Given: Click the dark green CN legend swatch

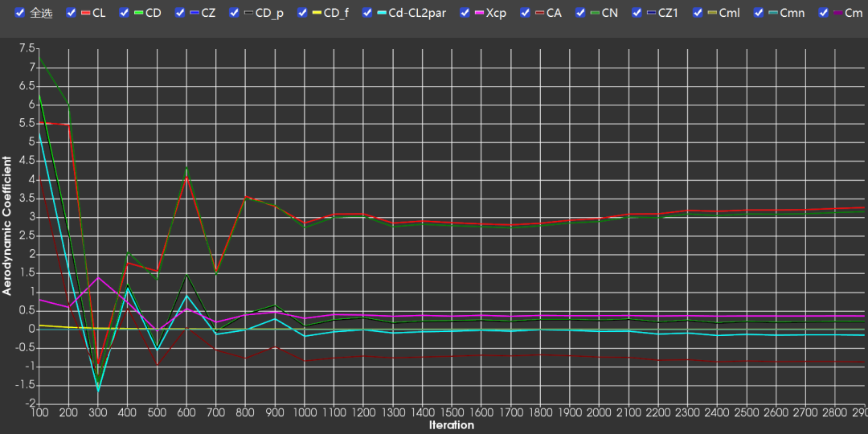Looking at the screenshot, I should [596, 13].
